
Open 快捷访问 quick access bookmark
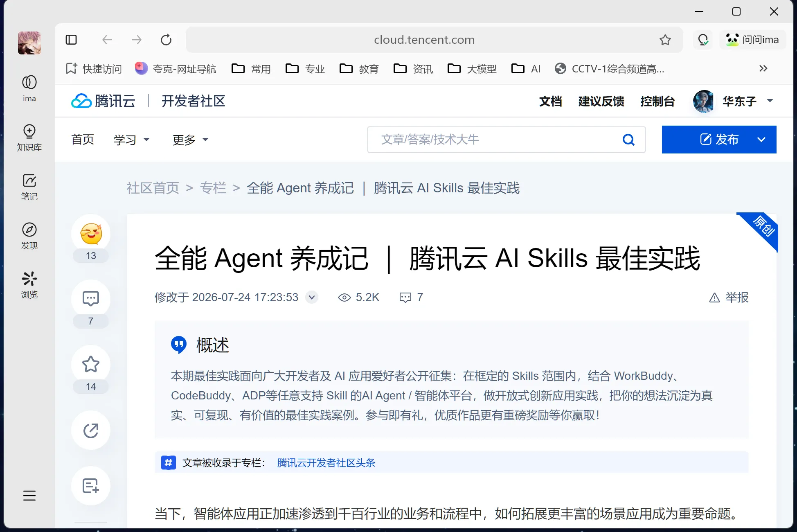(94, 69)
